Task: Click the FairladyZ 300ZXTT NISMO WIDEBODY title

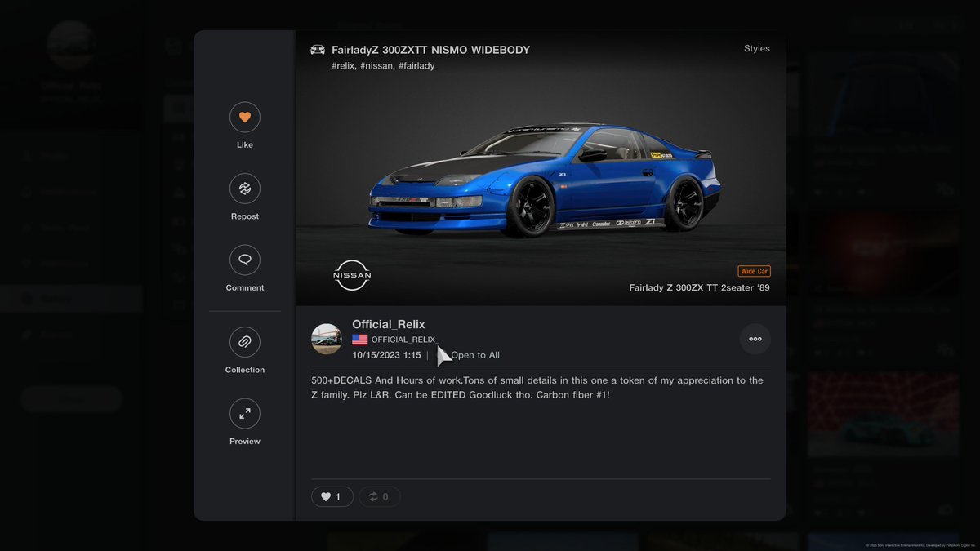Action: 430,50
